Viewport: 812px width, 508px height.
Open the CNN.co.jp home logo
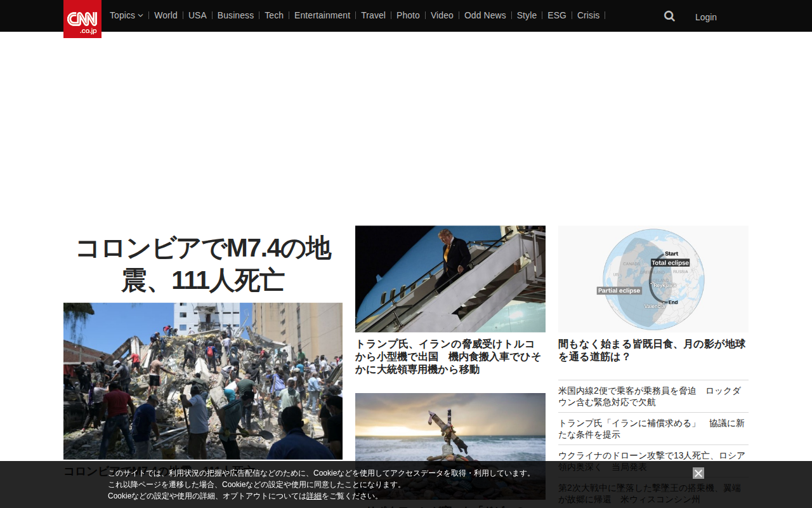pos(82,19)
